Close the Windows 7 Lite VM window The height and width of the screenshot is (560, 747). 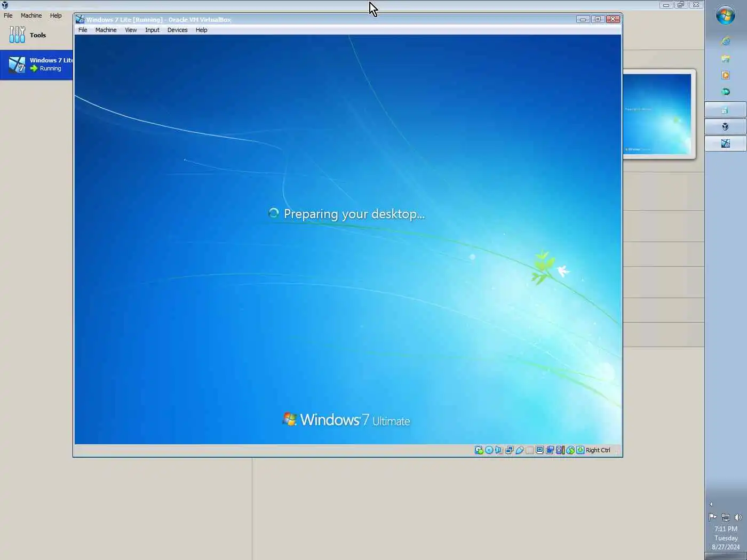click(x=613, y=19)
